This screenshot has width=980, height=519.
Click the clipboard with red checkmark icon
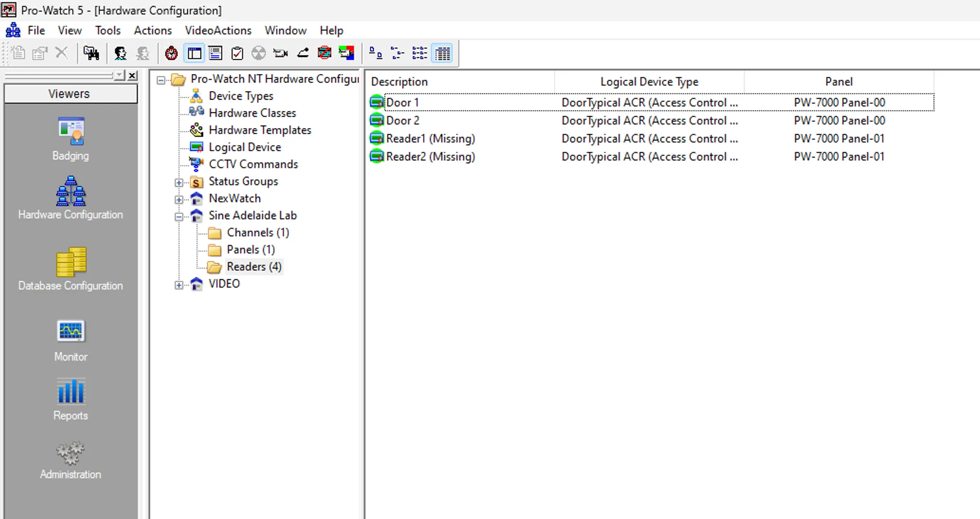point(237,53)
